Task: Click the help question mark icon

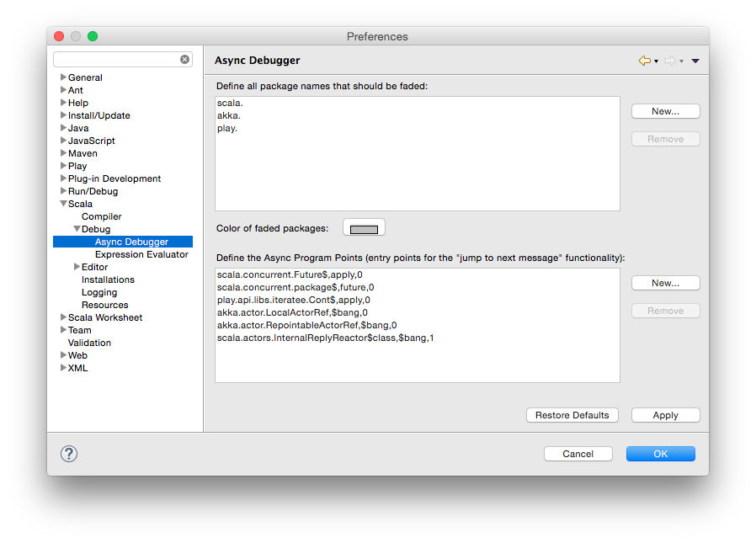Action: (69, 454)
